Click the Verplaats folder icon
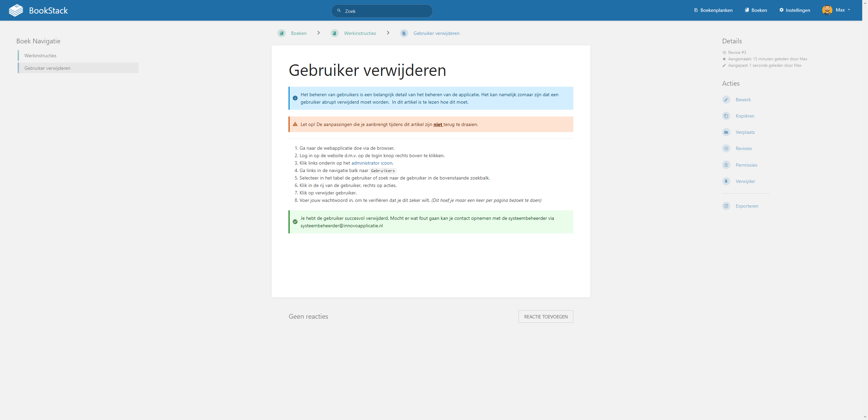 726,132
